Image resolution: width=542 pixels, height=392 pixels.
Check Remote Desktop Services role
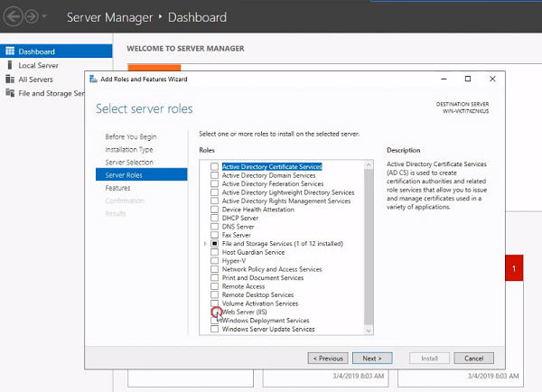pos(214,294)
